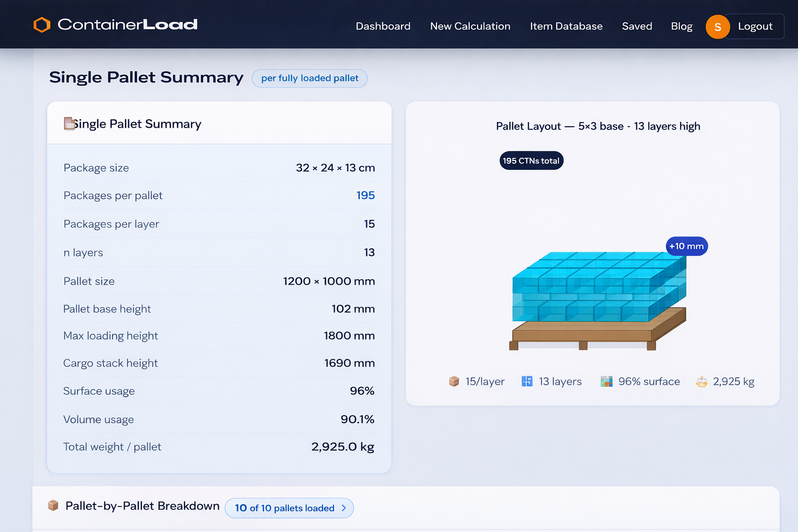
Task: Open the Saved calculations page
Action: [x=637, y=26]
